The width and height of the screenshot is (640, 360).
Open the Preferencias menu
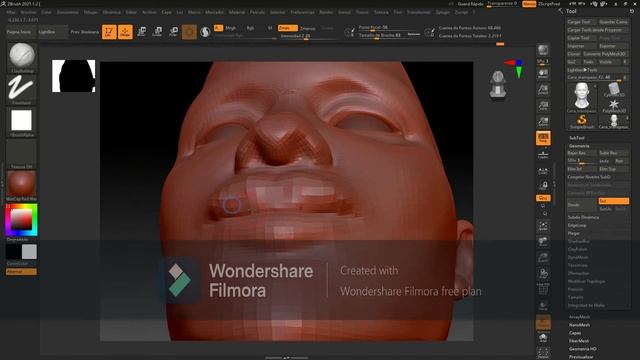click(302, 12)
